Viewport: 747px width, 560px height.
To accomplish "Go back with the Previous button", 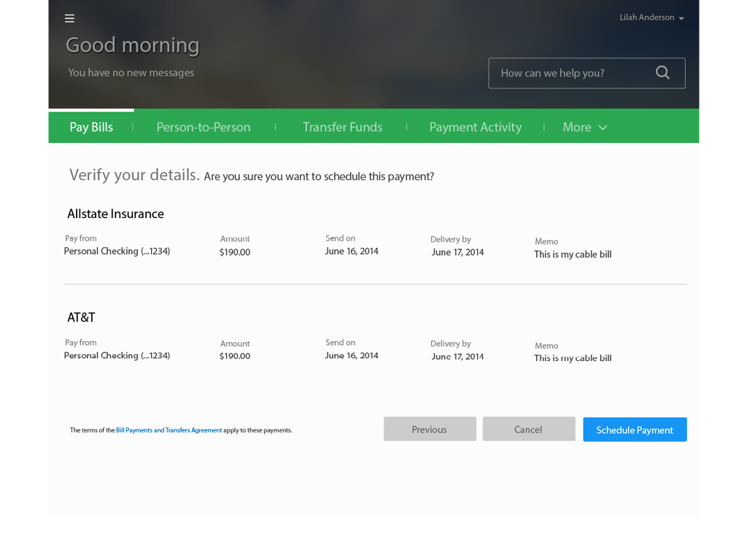I will click(x=430, y=429).
